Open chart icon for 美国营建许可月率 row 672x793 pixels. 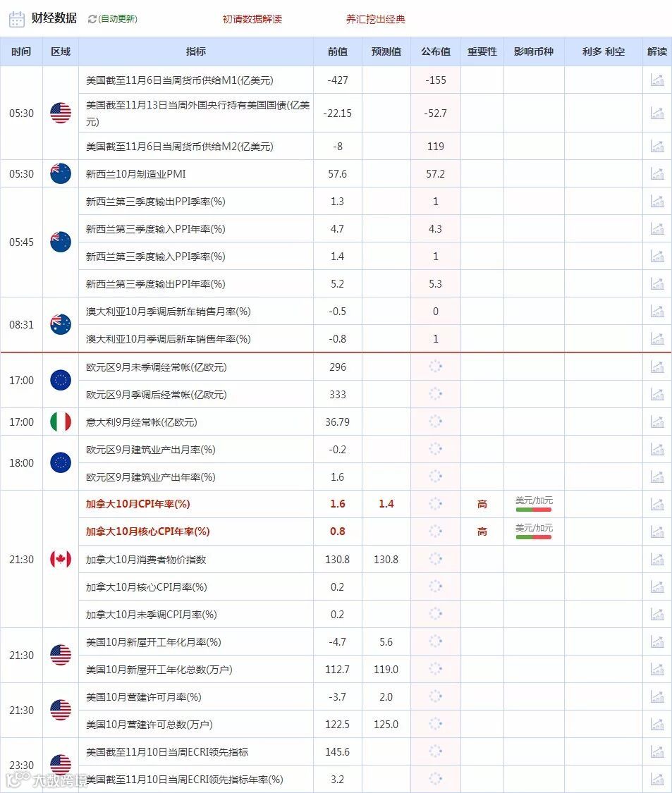tap(656, 696)
